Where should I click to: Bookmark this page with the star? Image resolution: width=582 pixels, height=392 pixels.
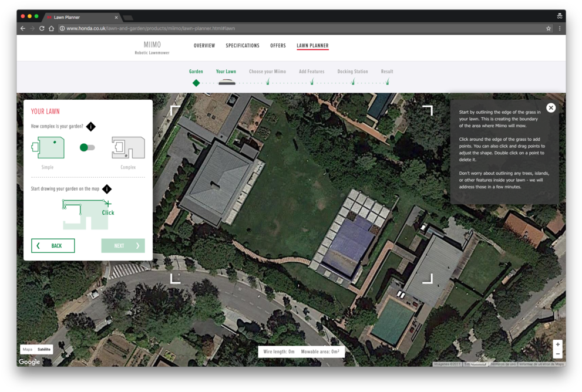(548, 29)
